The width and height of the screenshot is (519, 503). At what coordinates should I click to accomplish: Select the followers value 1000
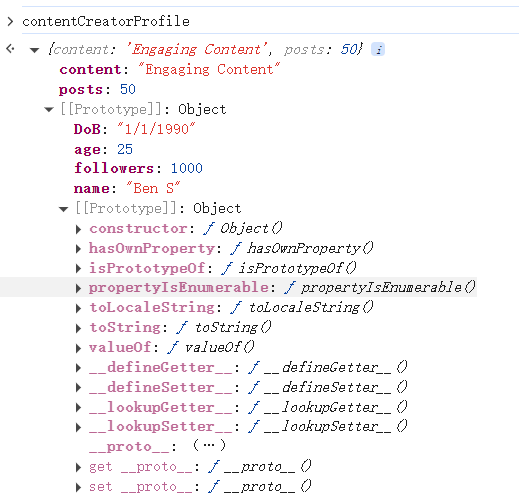coord(187,168)
